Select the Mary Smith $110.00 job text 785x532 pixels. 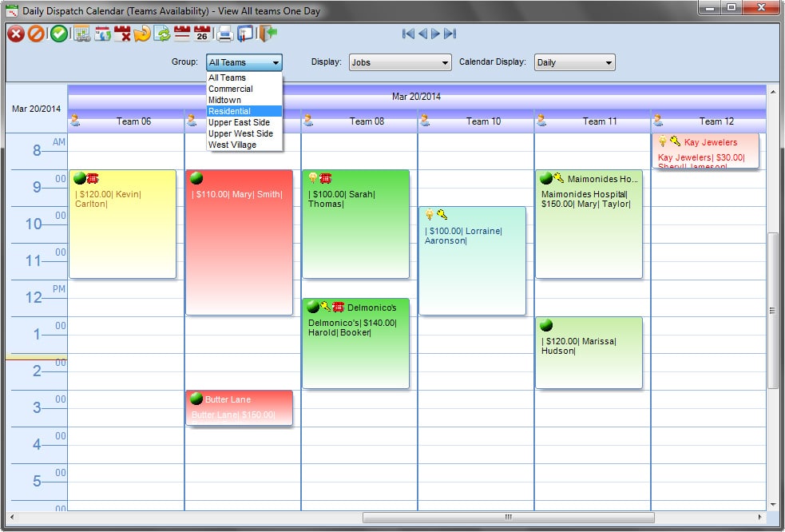(237, 194)
